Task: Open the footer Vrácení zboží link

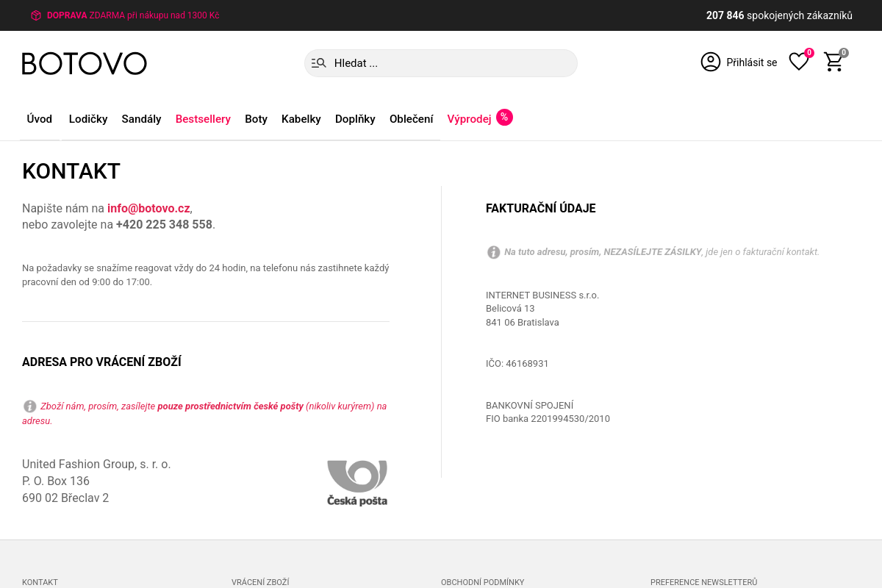Action: click(x=260, y=582)
